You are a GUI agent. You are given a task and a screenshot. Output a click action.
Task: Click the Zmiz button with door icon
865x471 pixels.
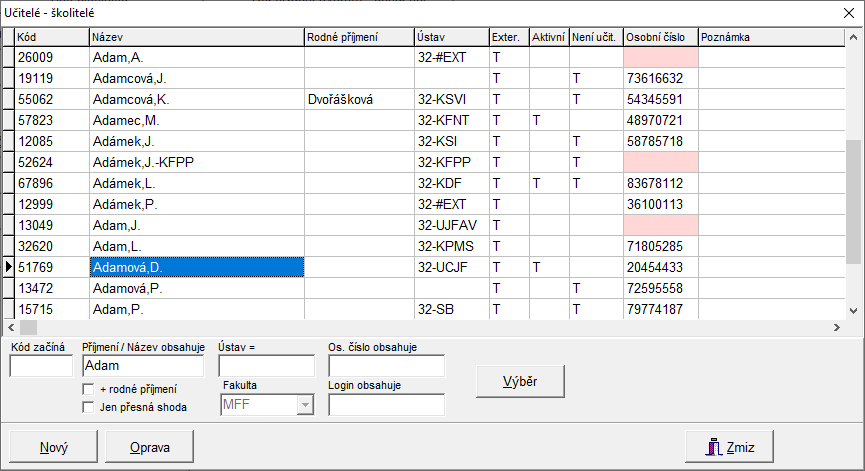pos(729,447)
